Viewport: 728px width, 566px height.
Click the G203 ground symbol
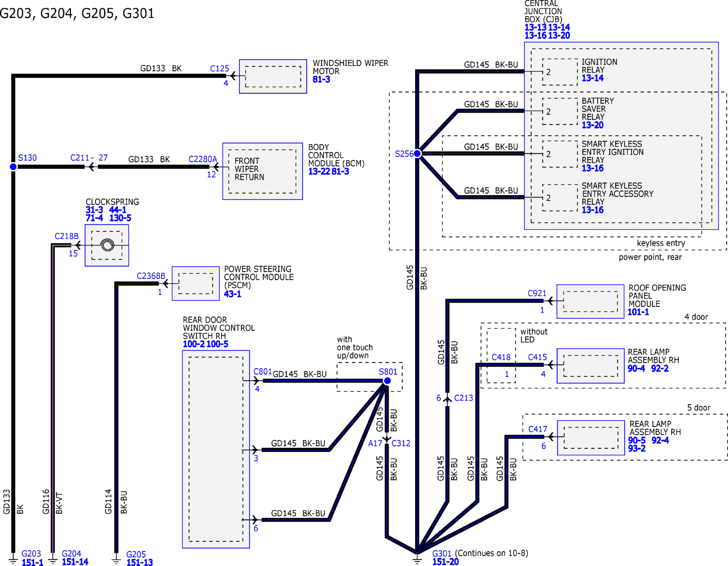[13, 560]
